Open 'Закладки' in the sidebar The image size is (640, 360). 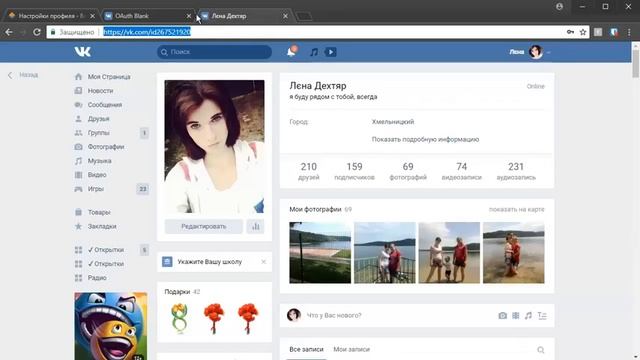pyautogui.click(x=102, y=226)
